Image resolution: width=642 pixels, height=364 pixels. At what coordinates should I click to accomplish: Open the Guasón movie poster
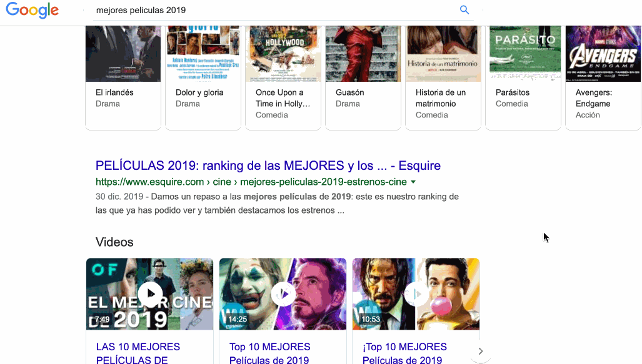(363, 54)
